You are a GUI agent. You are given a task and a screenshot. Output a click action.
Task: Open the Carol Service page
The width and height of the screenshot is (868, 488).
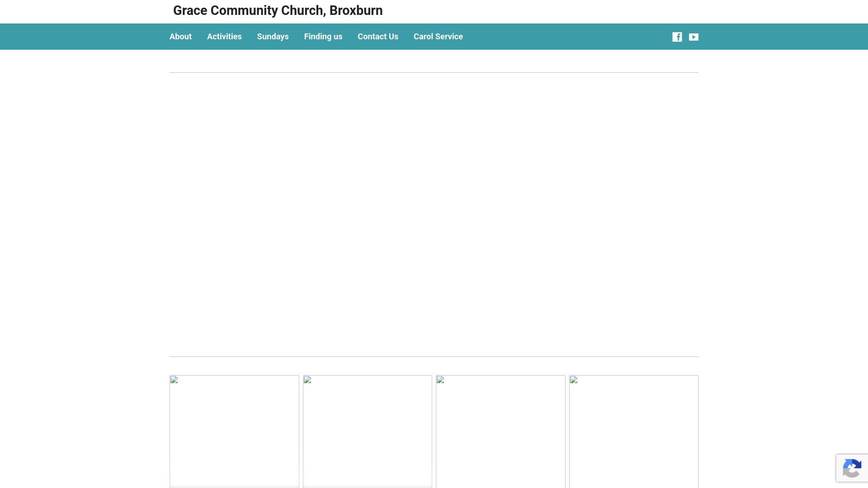pyautogui.click(x=438, y=37)
